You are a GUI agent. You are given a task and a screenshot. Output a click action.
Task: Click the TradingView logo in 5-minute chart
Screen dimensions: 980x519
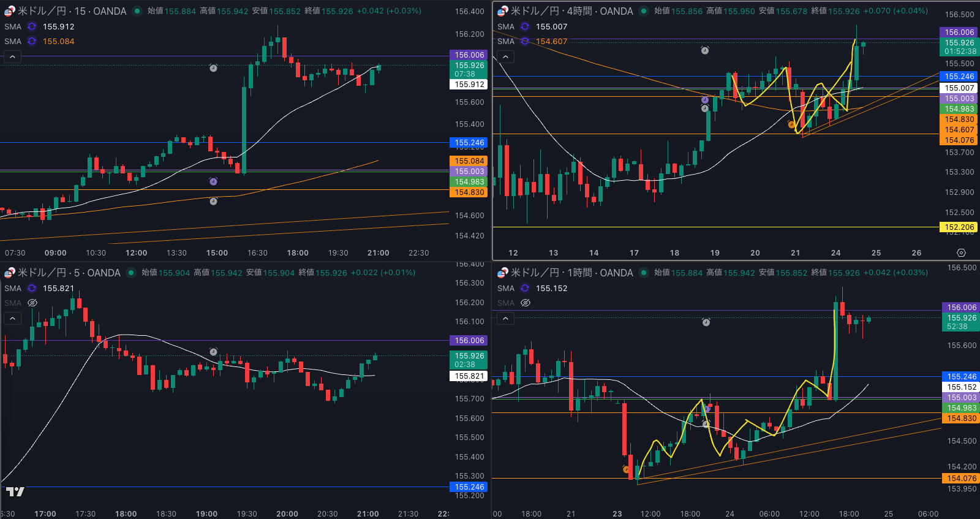coord(15,491)
